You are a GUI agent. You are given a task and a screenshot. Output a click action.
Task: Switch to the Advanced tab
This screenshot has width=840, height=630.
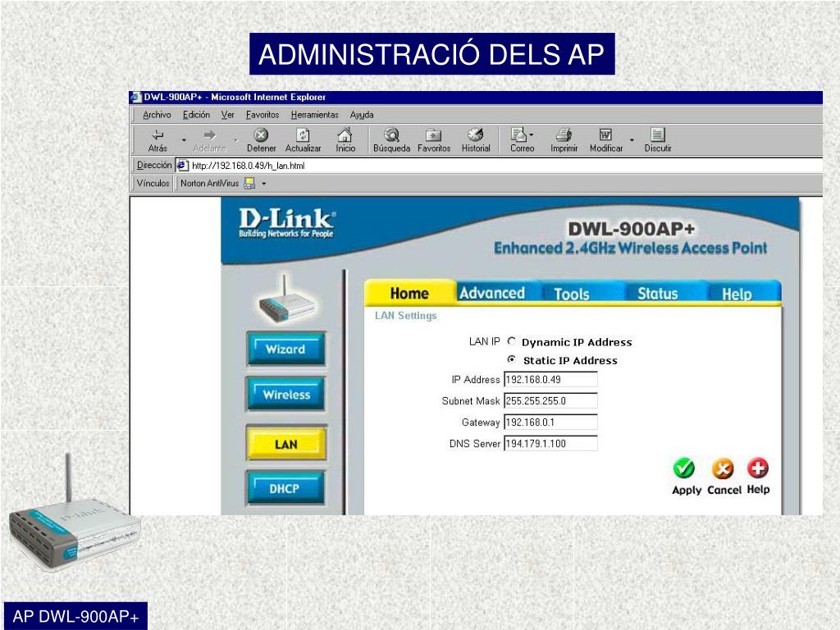tap(492, 293)
